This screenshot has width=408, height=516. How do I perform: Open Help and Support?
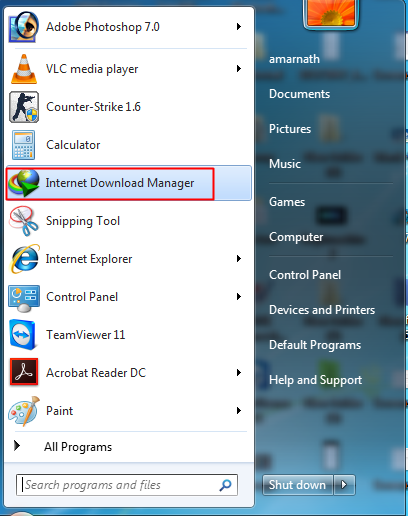click(x=315, y=380)
